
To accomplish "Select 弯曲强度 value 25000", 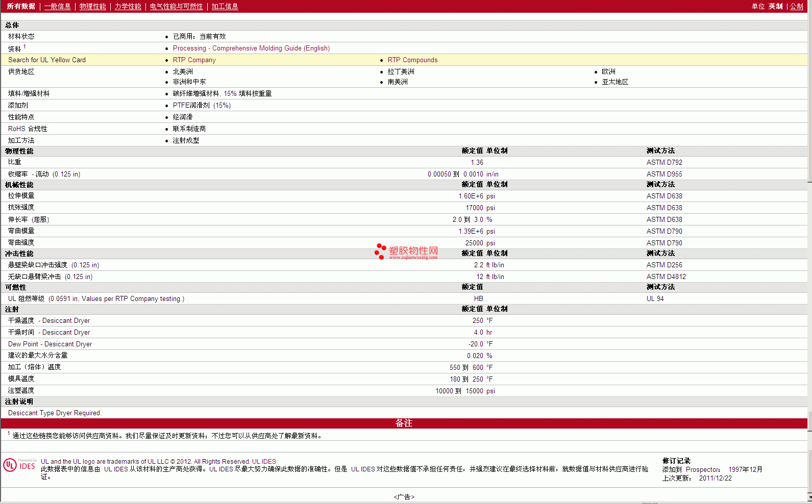I will [474, 243].
